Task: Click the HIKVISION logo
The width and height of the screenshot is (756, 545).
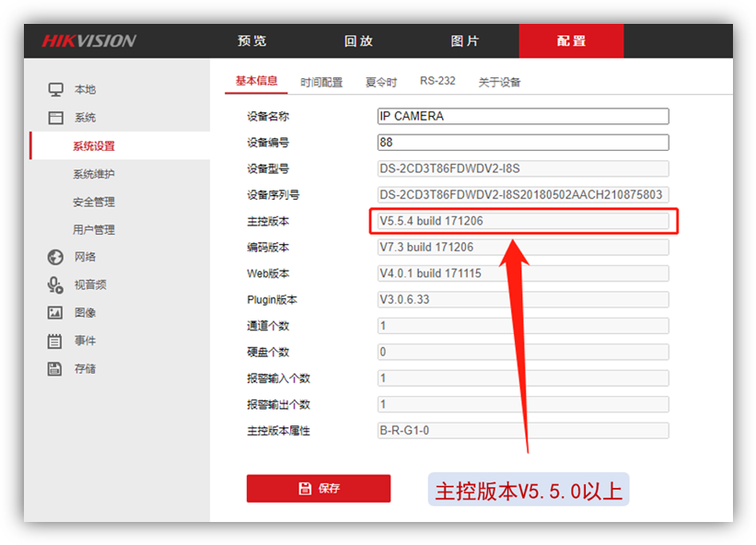Action: [x=89, y=41]
